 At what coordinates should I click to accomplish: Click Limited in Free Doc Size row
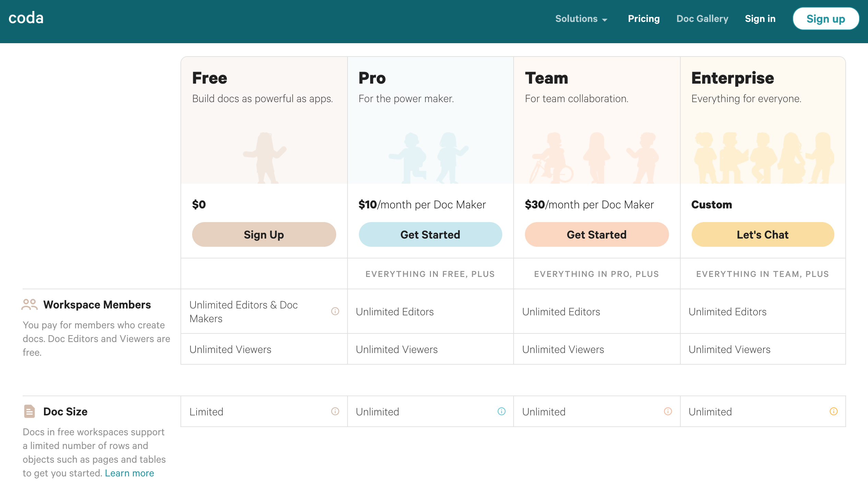206,412
